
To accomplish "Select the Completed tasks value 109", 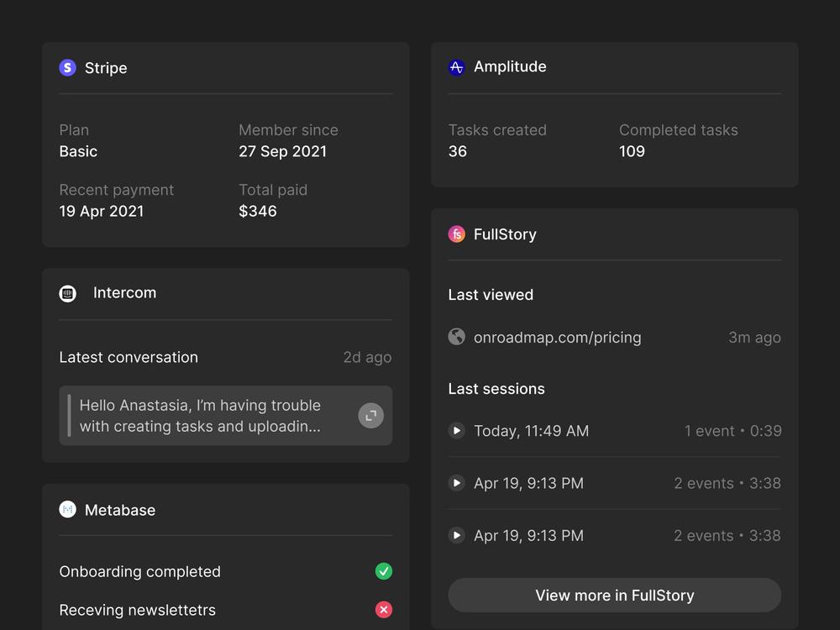I will (632, 151).
